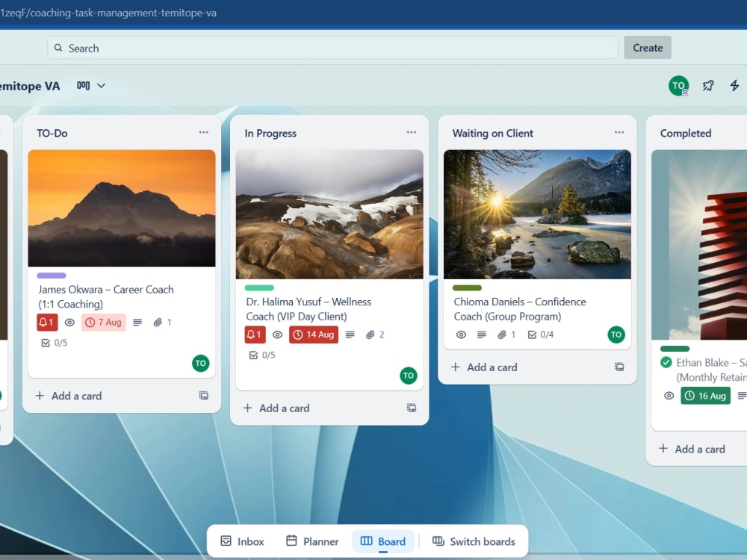Image resolution: width=747 pixels, height=560 pixels.
Task: Expand board views dropdown chevron
Action: click(x=101, y=86)
